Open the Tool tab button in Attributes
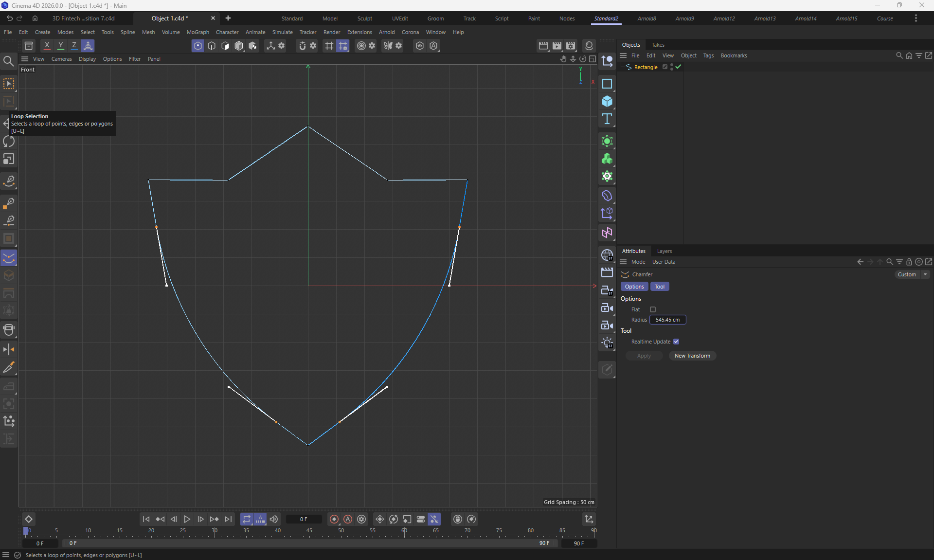 tap(659, 287)
